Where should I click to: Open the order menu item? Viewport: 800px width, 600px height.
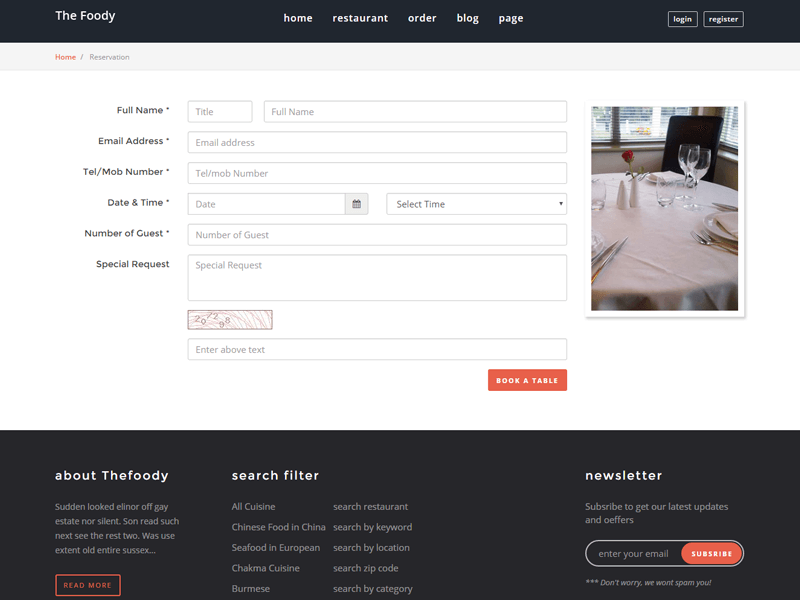coord(422,18)
